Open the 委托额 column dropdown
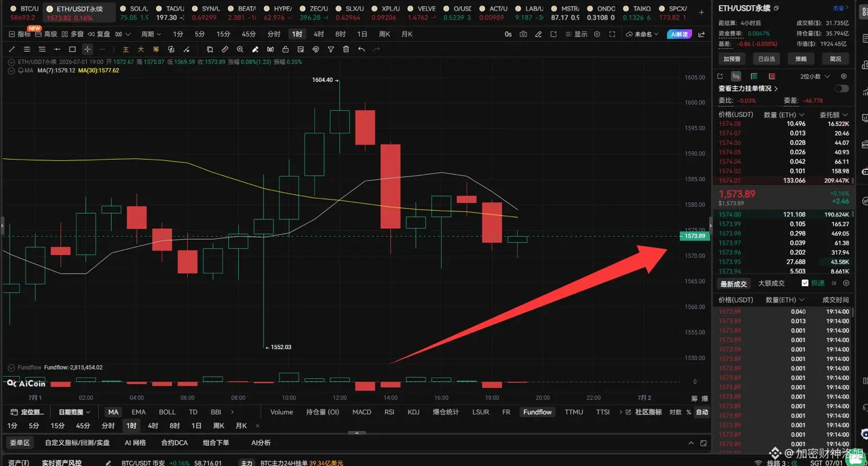The height and width of the screenshot is (466, 868). pyautogui.click(x=834, y=115)
